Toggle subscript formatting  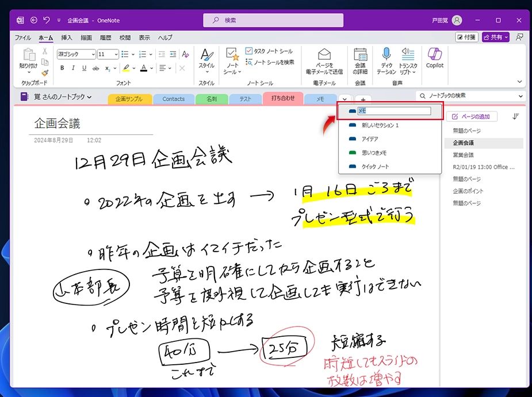pos(107,68)
